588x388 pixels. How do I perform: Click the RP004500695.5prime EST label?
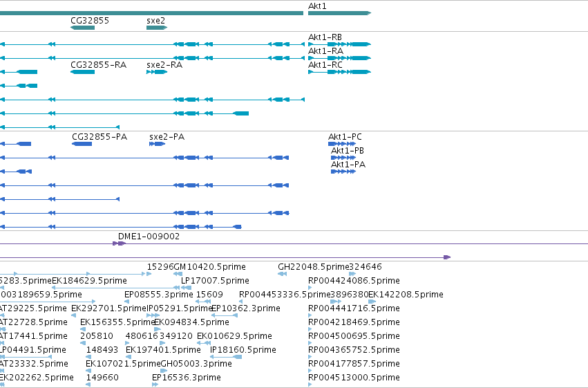(x=354, y=336)
